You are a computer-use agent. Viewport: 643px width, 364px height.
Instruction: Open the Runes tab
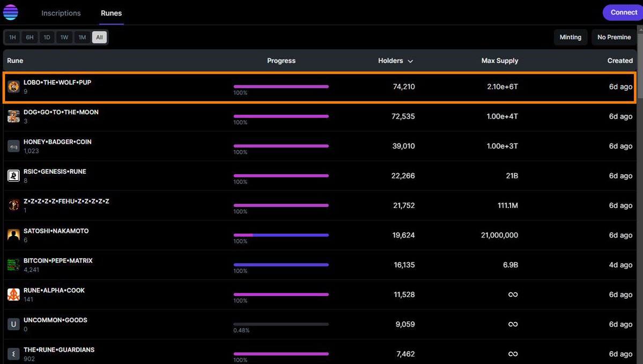[111, 13]
